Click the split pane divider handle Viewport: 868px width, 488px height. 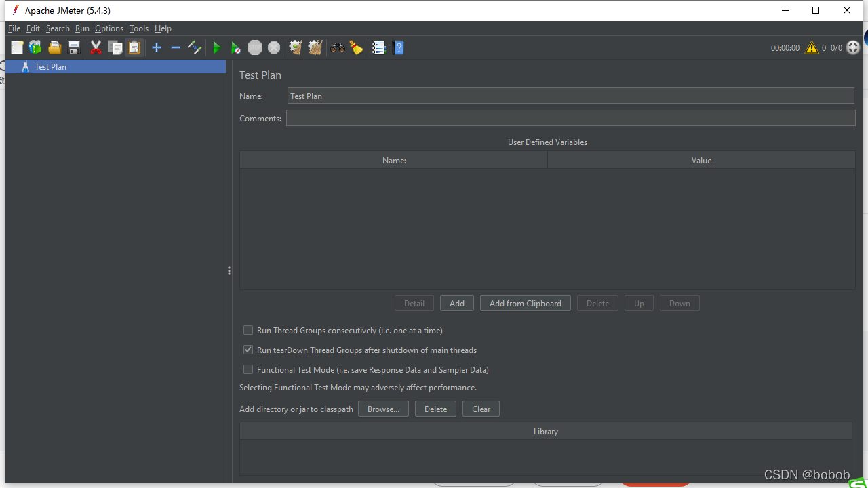229,271
